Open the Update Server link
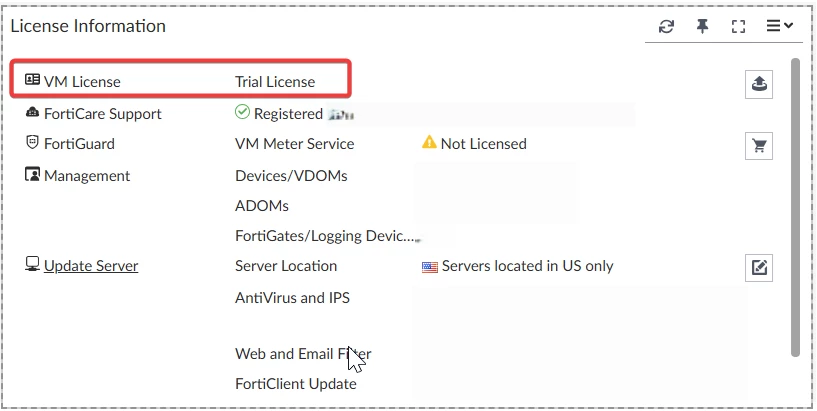The width and height of the screenshot is (817, 411). point(91,266)
